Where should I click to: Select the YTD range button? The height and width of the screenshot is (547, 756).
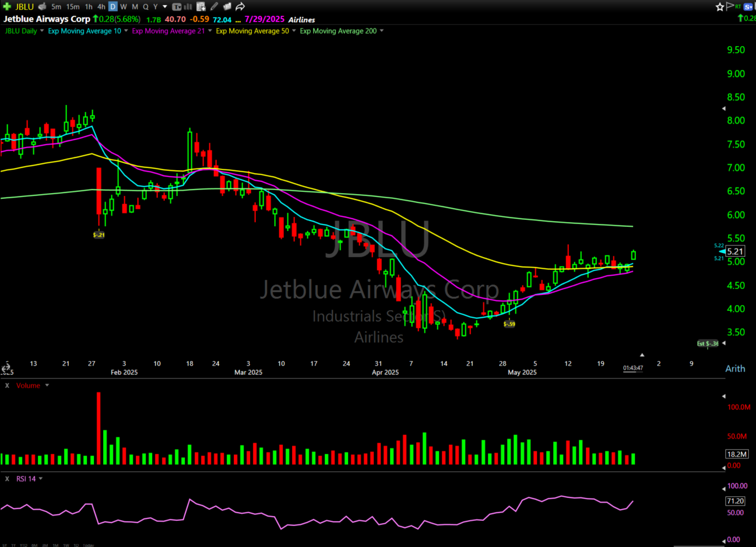[23, 545]
